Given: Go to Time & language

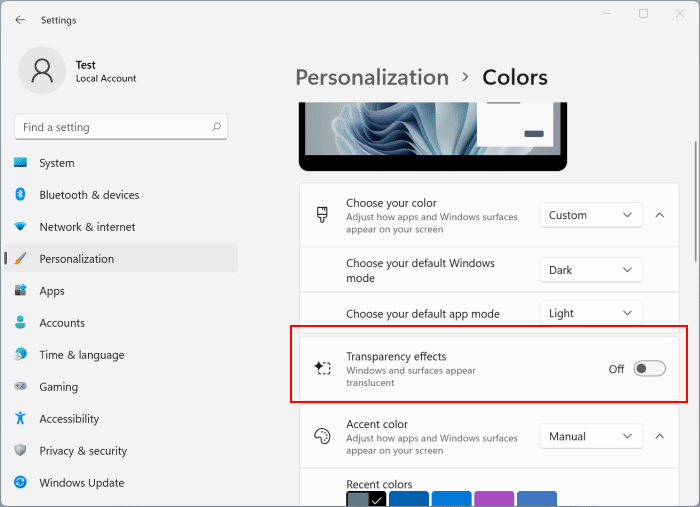Looking at the screenshot, I should pyautogui.click(x=121, y=355).
